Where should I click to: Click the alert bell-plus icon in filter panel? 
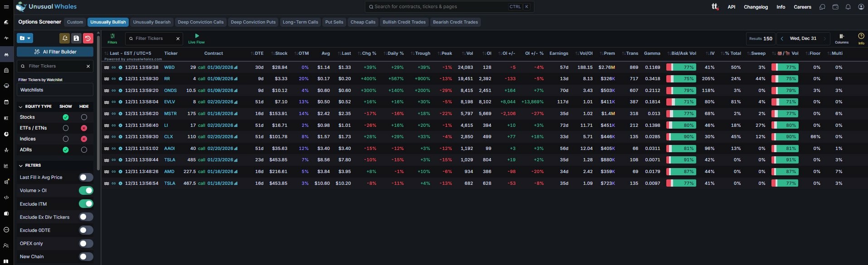(x=65, y=39)
